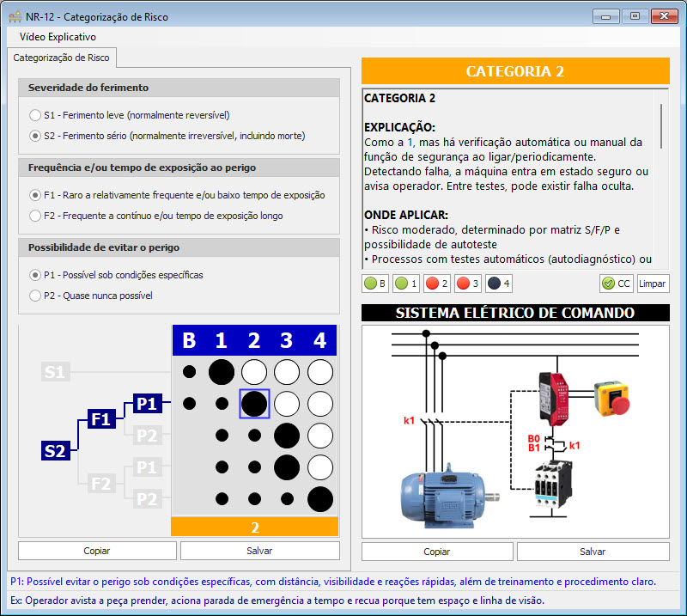This screenshot has height=616, width=687.
Task: Click the greyed P1 node under F2
Action: pos(147,467)
